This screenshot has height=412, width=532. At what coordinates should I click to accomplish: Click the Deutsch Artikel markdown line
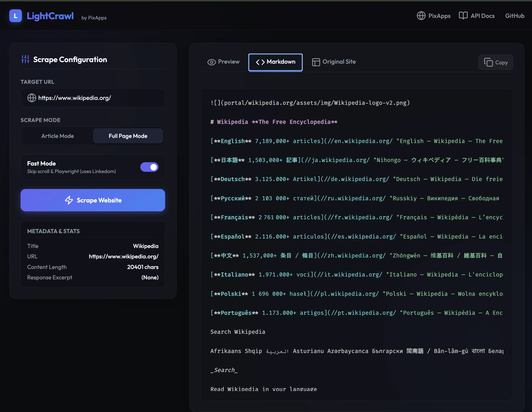(357, 179)
